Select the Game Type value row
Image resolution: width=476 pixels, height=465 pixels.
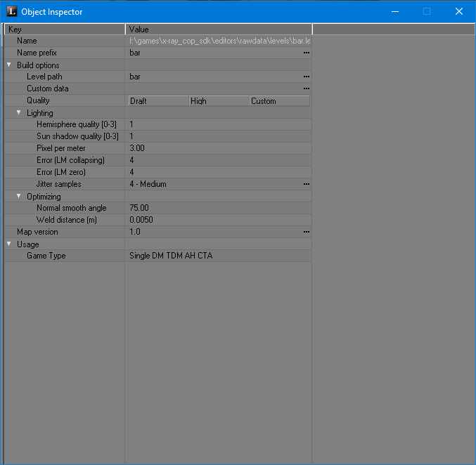(x=218, y=256)
